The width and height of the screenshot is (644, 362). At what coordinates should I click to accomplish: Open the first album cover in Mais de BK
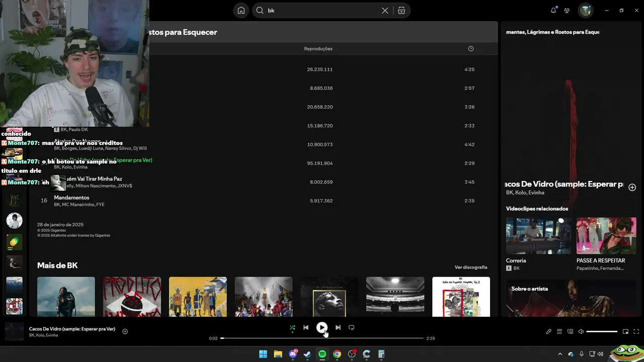(x=66, y=297)
